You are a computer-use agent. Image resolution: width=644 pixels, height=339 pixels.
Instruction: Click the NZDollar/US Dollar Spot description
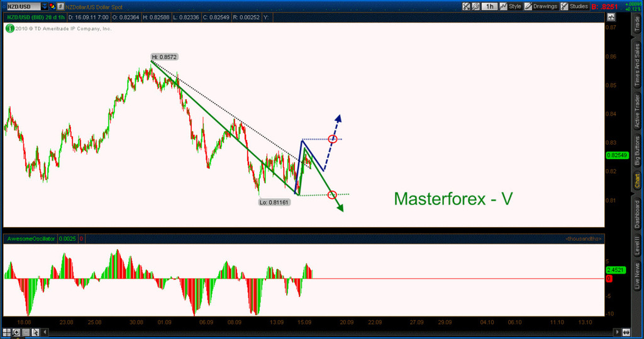(94, 7)
